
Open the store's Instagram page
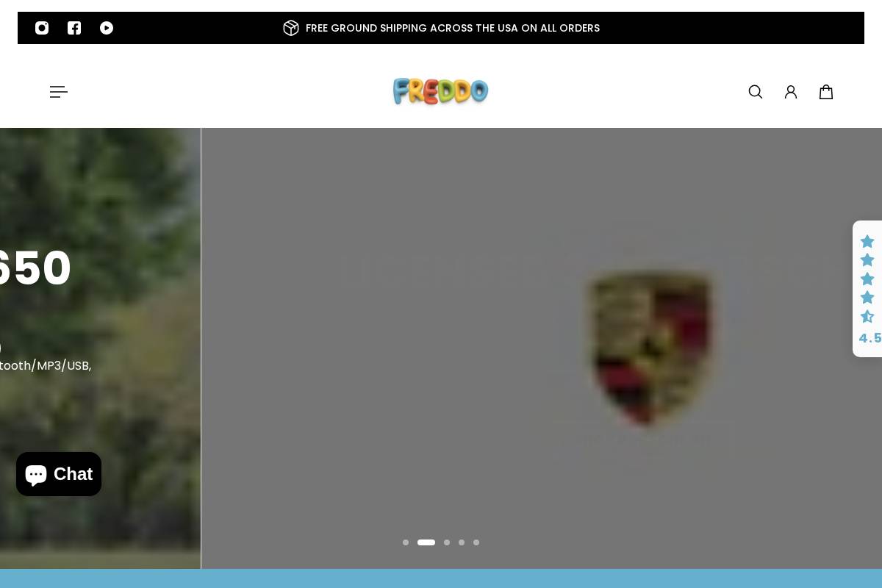[42, 28]
